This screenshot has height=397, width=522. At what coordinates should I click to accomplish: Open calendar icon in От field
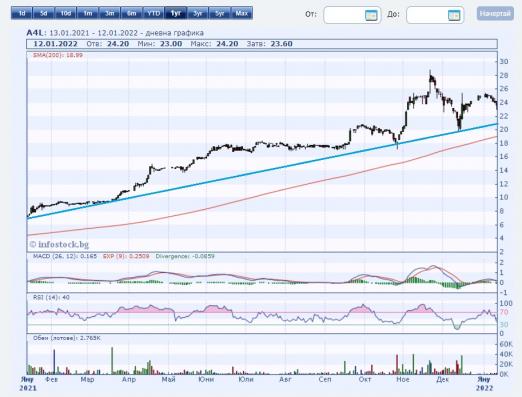[x=371, y=15]
